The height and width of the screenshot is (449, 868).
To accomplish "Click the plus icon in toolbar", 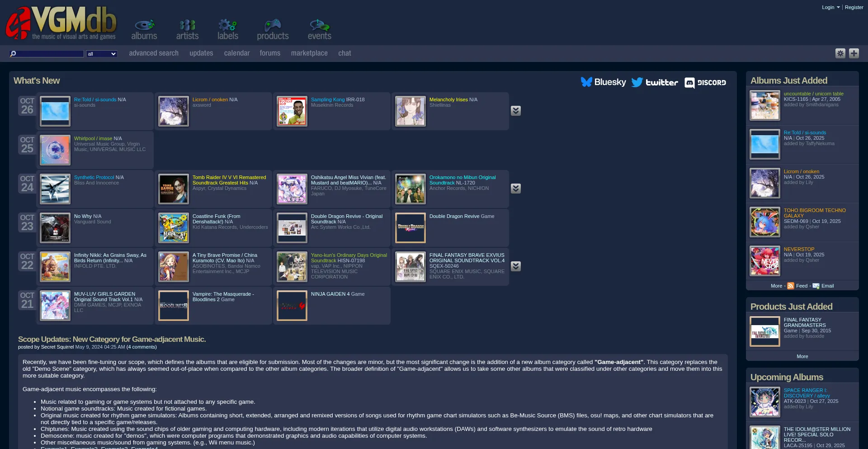I will [x=854, y=53].
